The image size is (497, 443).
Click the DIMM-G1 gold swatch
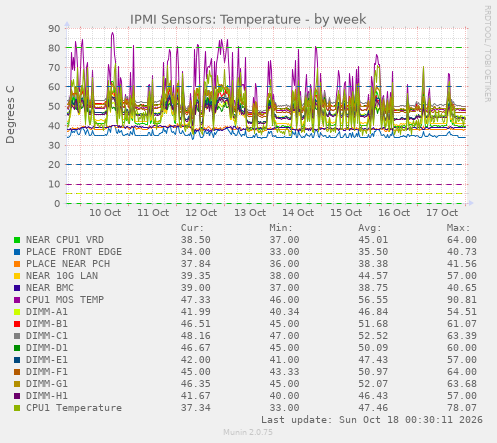tap(17, 384)
